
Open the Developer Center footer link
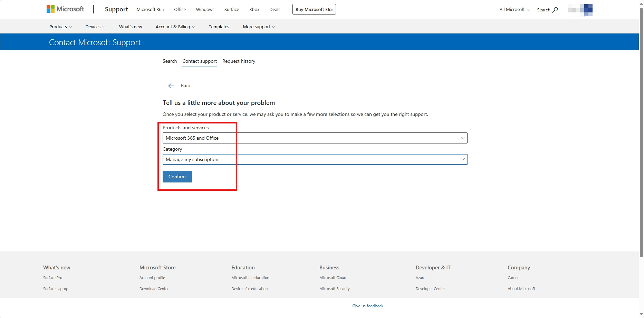430,289
